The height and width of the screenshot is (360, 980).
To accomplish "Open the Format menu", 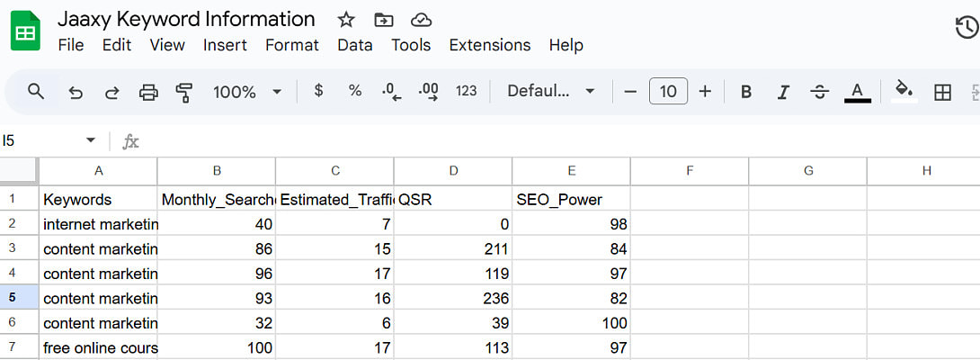I will point(292,45).
